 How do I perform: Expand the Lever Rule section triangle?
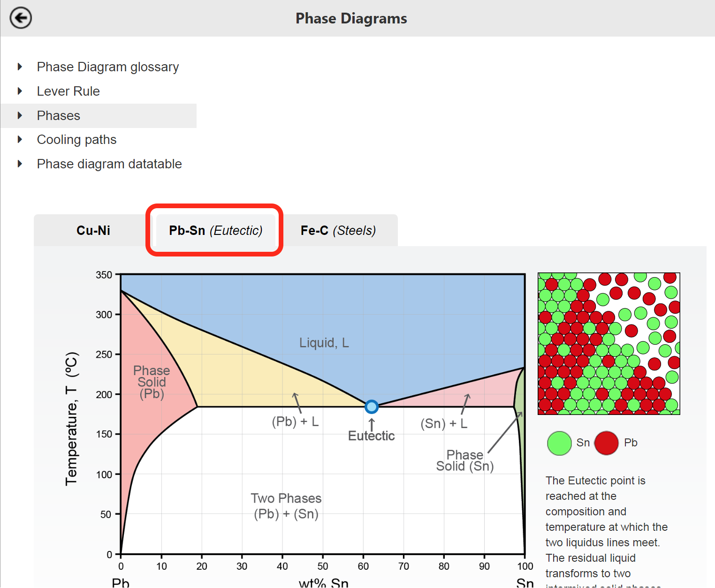coord(20,91)
